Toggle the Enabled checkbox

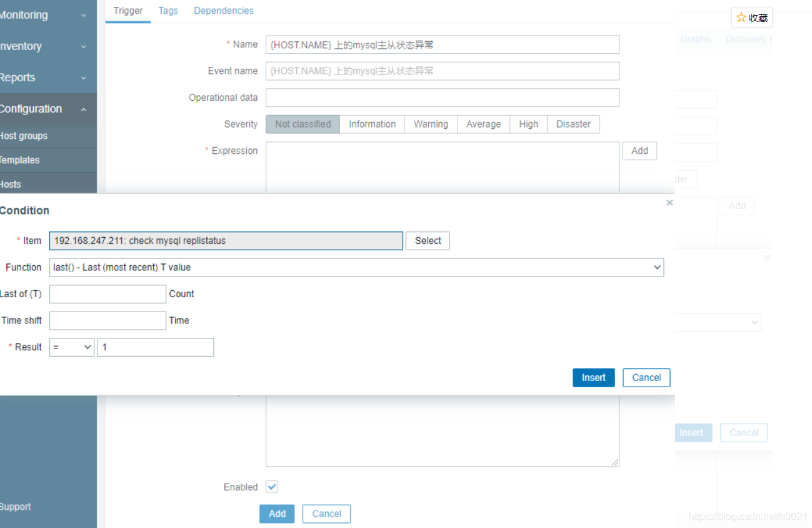272,487
